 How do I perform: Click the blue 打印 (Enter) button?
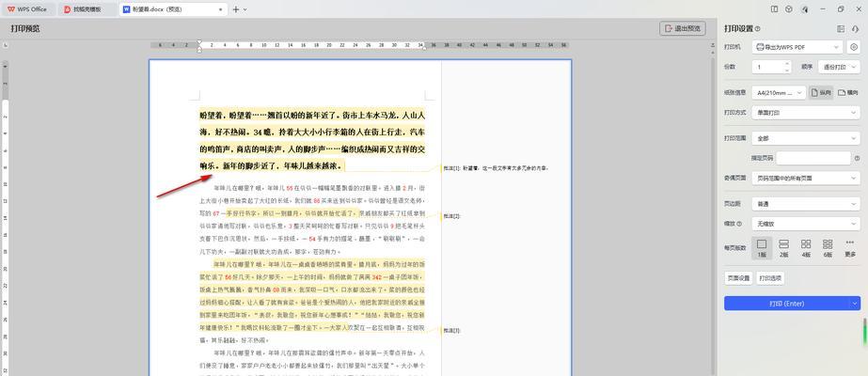click(786, 304)
